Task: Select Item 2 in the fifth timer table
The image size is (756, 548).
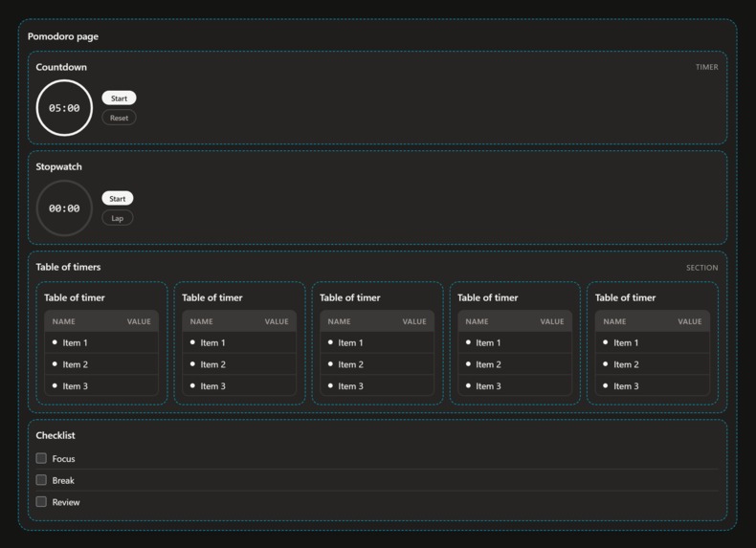Action: 653,364
